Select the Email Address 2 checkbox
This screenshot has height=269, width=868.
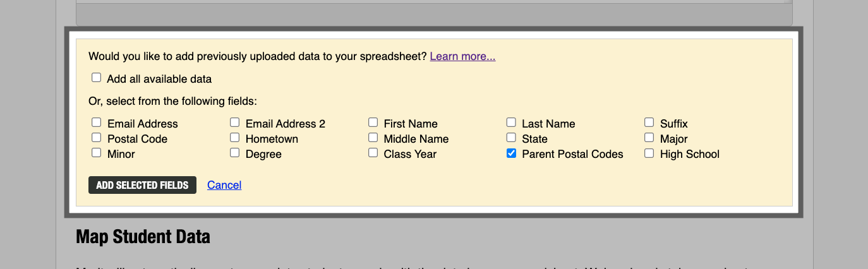[x=235, y=123]
